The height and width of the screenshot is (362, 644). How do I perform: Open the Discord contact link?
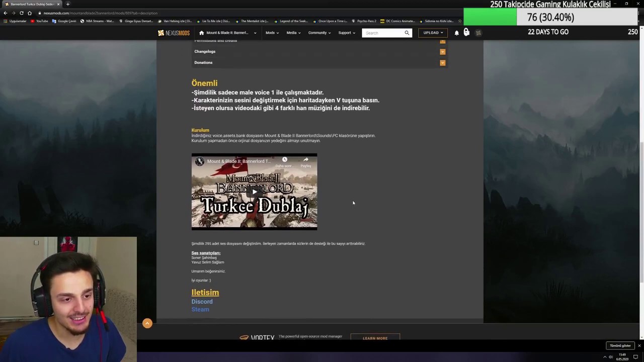coord(202,302)
